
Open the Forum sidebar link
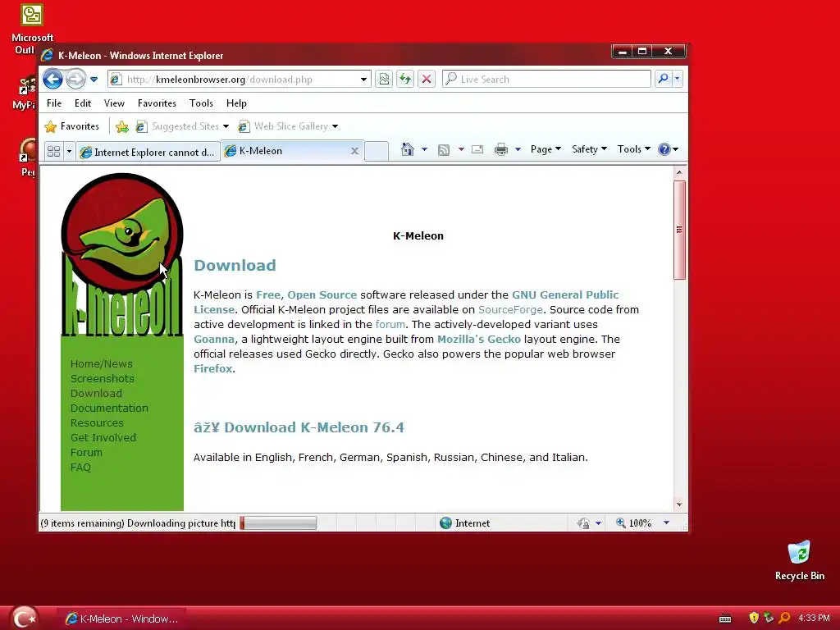(x=86, y=453)
